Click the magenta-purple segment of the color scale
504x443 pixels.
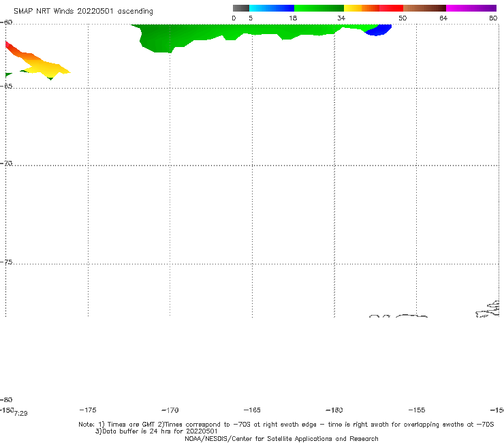[x=471, y=8]
